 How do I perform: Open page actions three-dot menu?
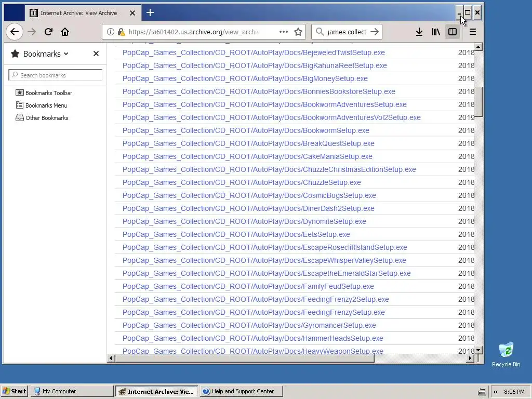pyautogui.click(x=284, y=32)
